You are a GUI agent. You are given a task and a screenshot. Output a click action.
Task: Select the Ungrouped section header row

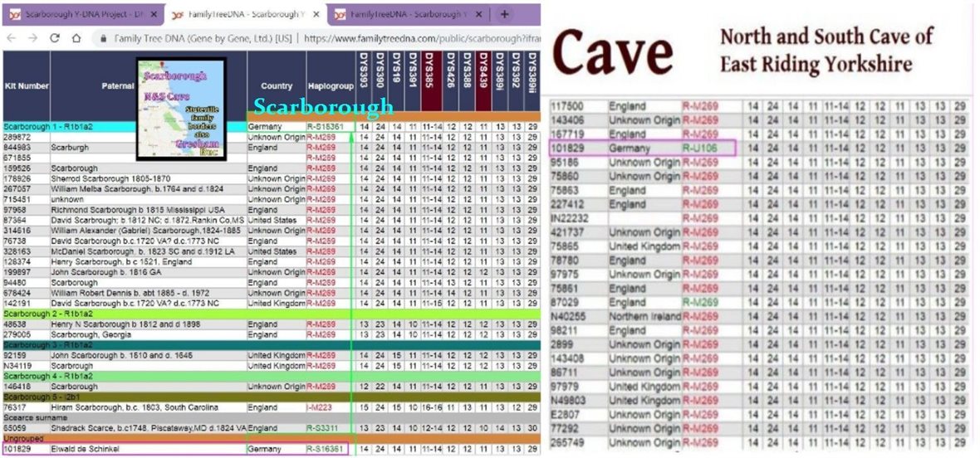point(125,439)
